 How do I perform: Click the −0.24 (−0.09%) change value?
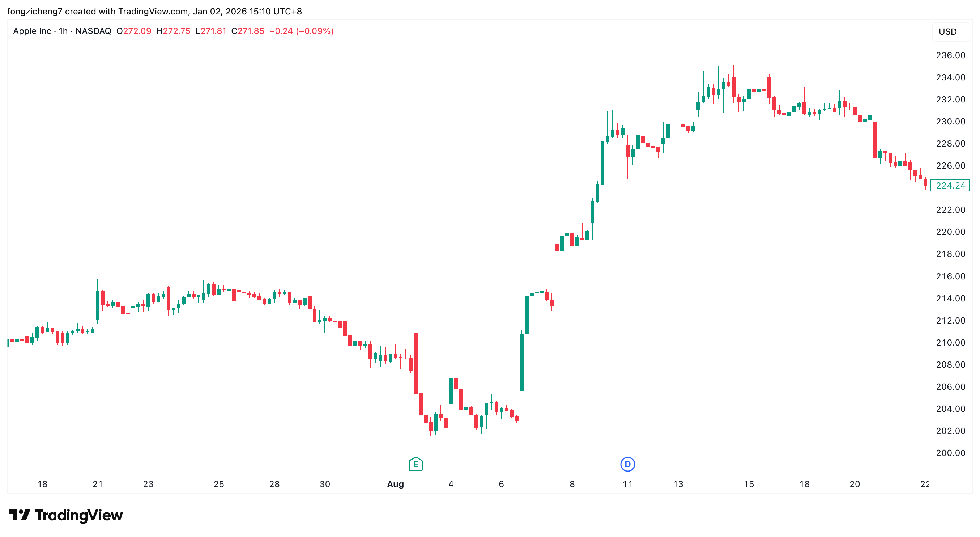(301, 31)
